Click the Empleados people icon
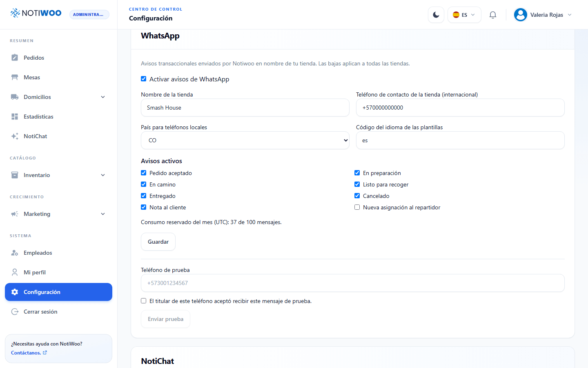Viewport: 588px width, 368px height. pyautogui.click(x=15, y=253)
